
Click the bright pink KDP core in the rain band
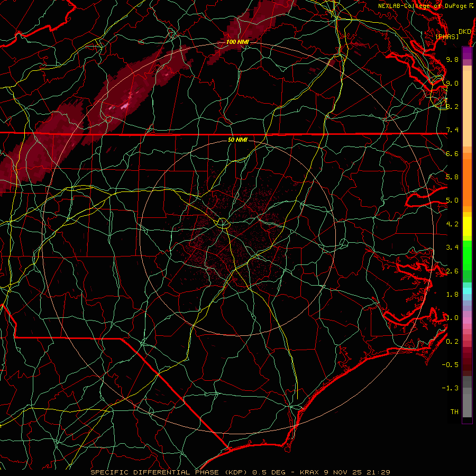[124, 106]
